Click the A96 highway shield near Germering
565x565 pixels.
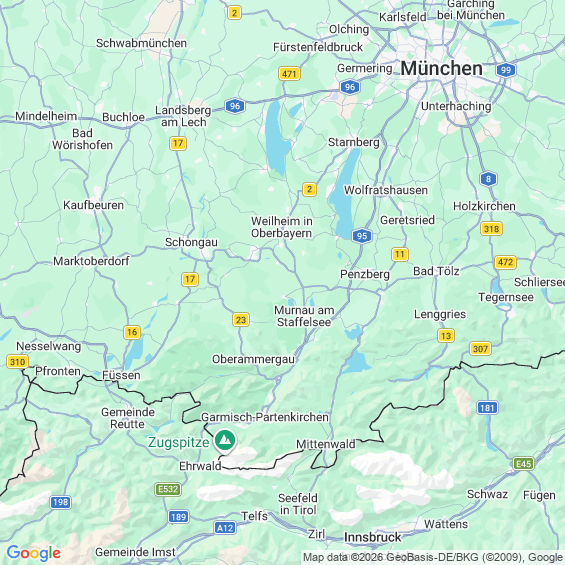(x=350, y=87)
